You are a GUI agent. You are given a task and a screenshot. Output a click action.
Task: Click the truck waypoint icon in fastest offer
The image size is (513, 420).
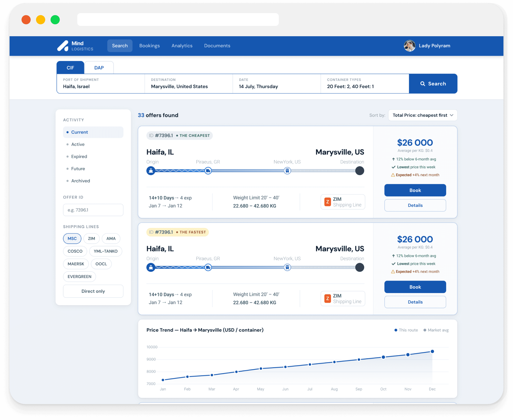(208, 267)
